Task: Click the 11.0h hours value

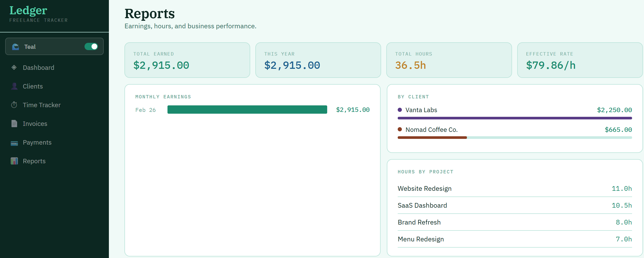Action: point(622,188)
